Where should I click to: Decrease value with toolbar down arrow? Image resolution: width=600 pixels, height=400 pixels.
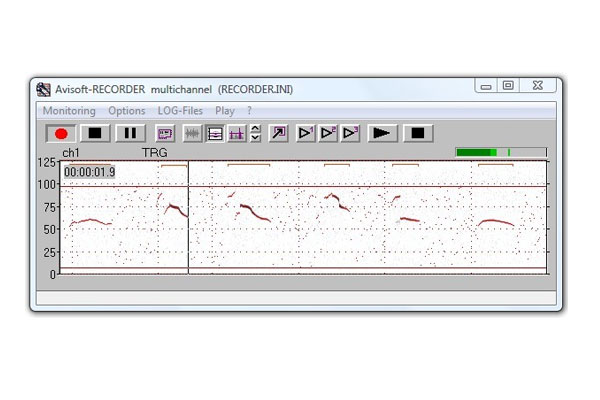256,138
